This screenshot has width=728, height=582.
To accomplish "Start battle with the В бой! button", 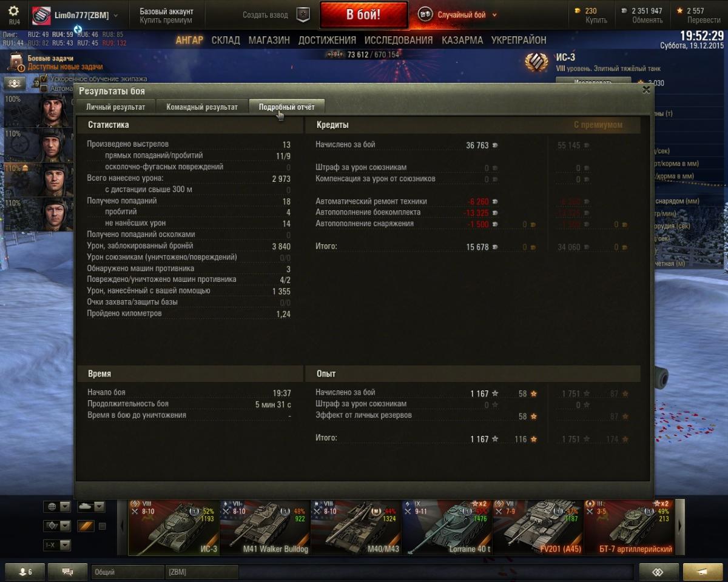I will [x=363, y=15].
